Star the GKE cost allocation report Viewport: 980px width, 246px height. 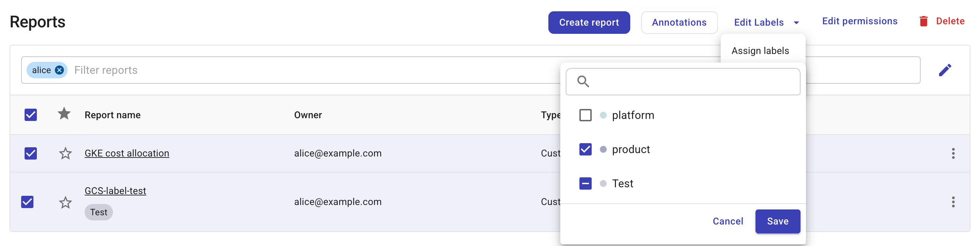(66, 153)
